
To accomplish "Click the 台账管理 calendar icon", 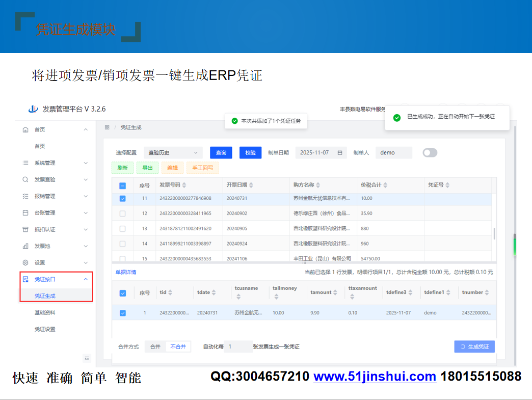I will pos(25,213).
